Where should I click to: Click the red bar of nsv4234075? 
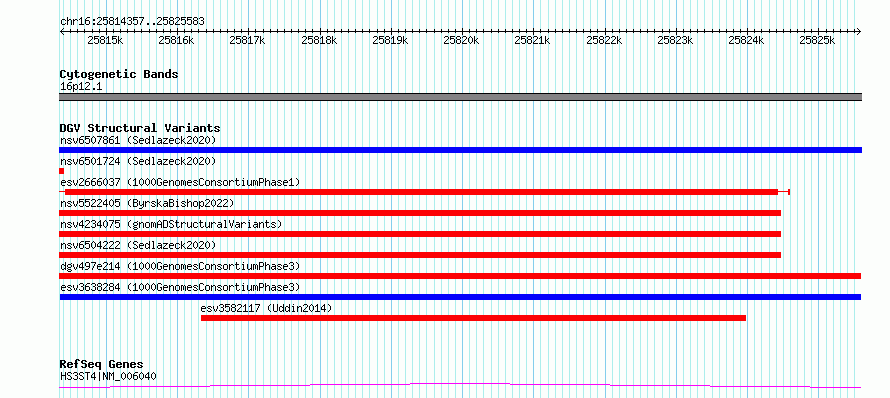tap(420, 234)
